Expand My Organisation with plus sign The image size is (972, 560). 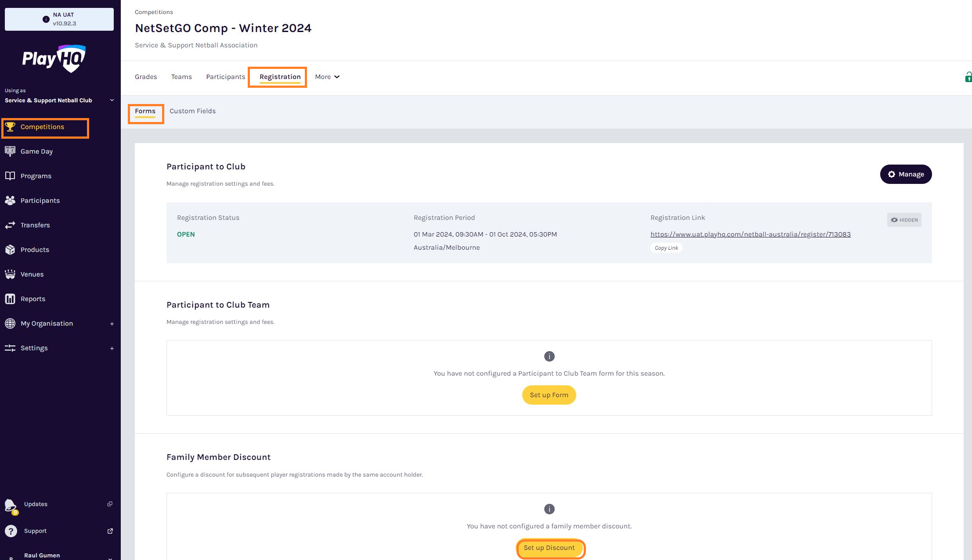(112, 324)
